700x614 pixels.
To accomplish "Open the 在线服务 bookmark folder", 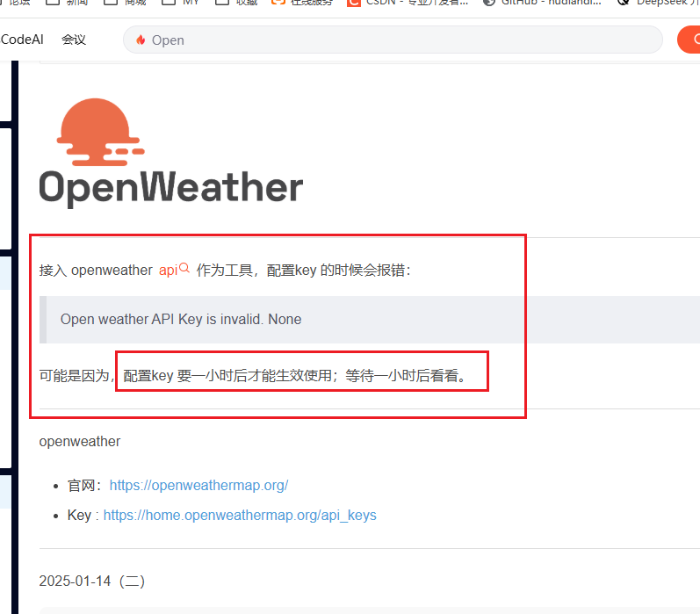I will click(302, 3).
